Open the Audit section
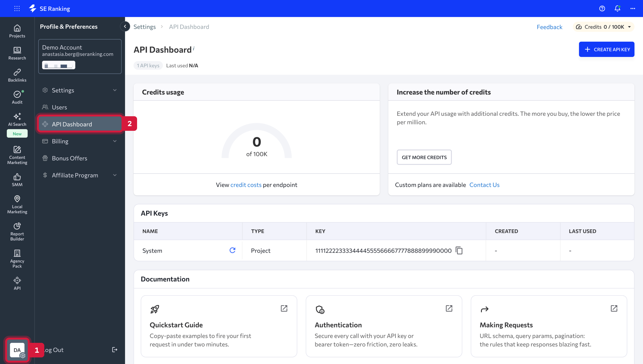 pyautogui.click(x=17, y=97)
